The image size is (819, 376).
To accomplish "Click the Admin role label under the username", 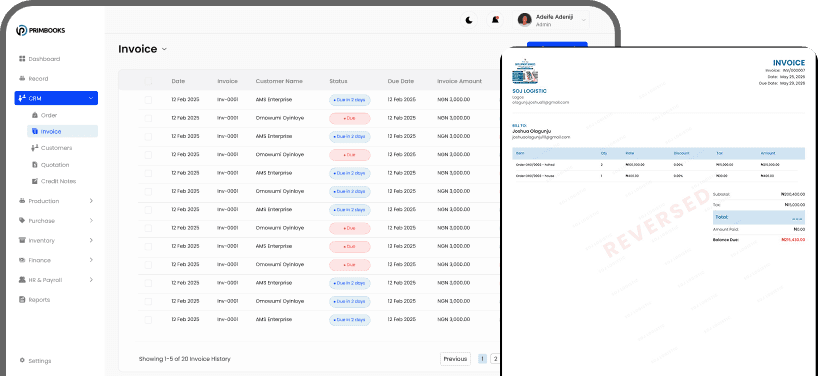I will [x=543, y=25].
